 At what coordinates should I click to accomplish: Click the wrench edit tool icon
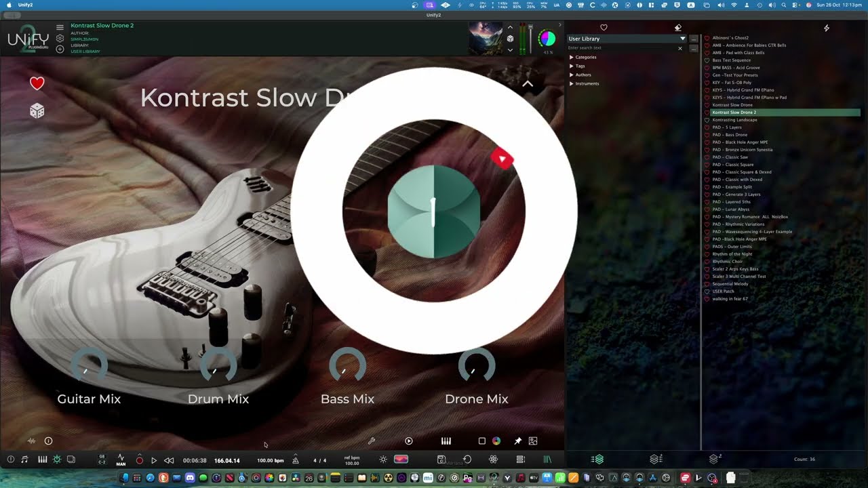coord(372,441)
